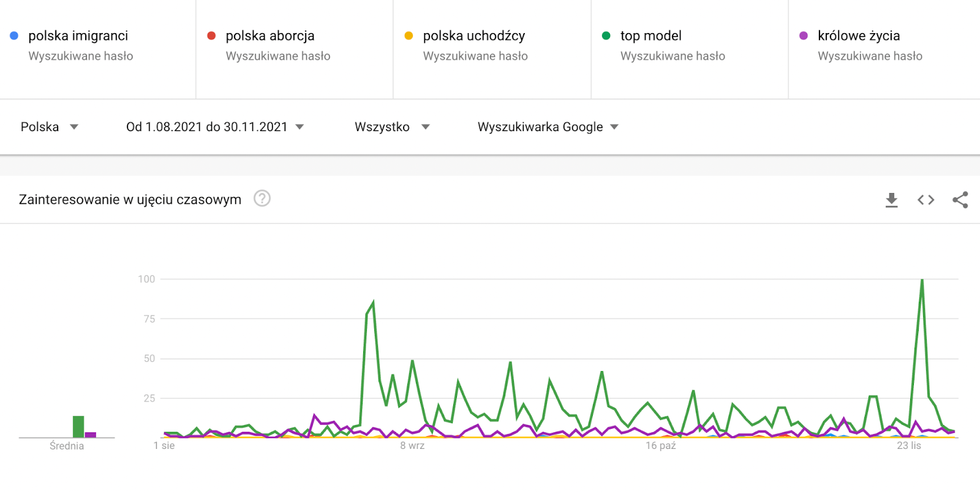Click the November peak on green line

tap(922, 280)
